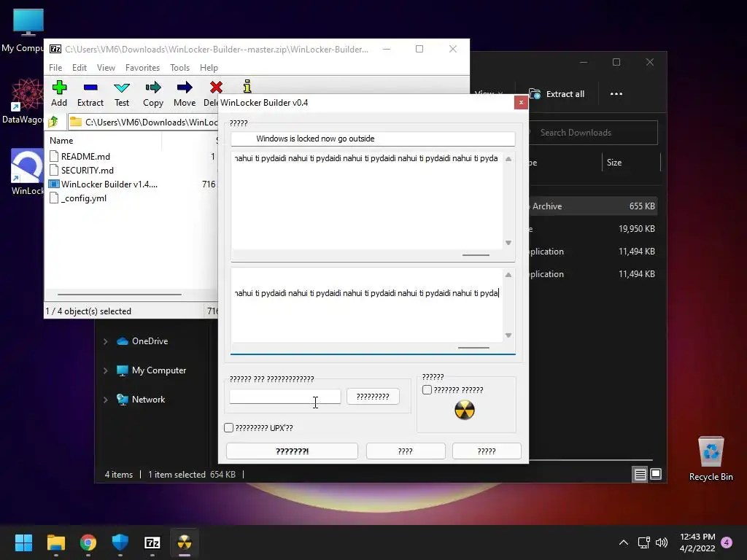Click the network tray icon

(643, 542)
